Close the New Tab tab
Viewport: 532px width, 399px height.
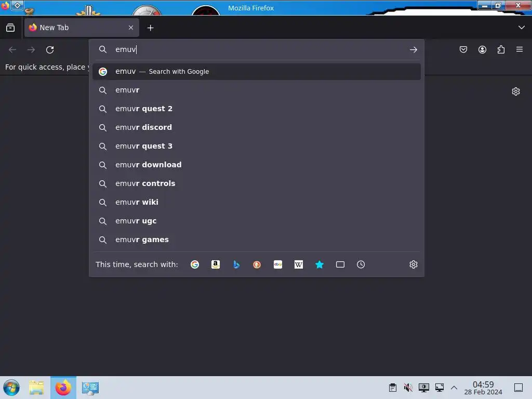[x=131, y=28]
